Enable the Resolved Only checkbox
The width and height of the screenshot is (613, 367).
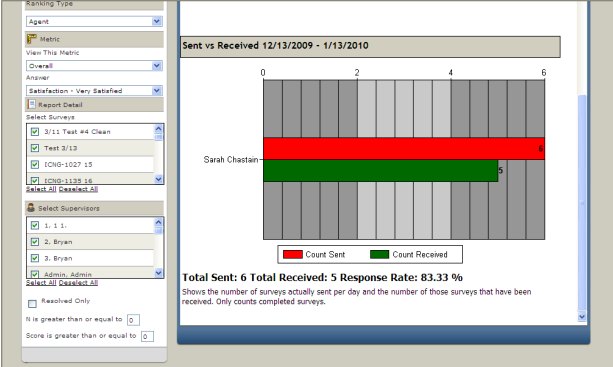32,303
